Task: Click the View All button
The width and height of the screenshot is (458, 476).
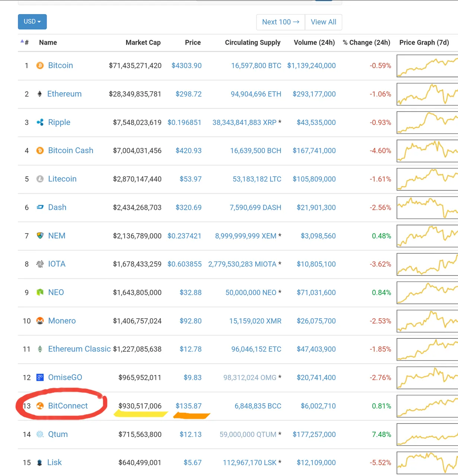Action: (323, 22)
